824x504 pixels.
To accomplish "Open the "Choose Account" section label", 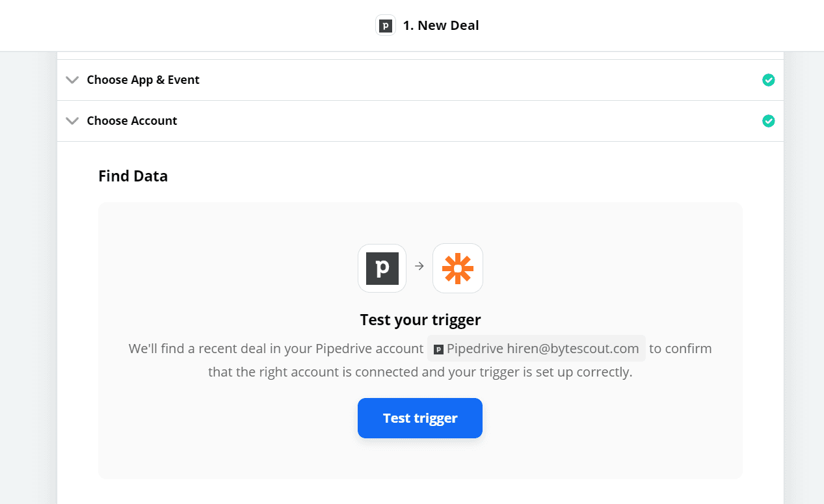I will click(132, 121).
